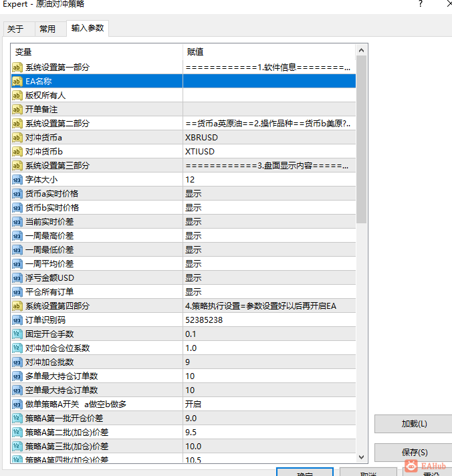The image size is (452, 476).
Task: Select the 多单最大持仓订单数 value 10
Action: 269,376
